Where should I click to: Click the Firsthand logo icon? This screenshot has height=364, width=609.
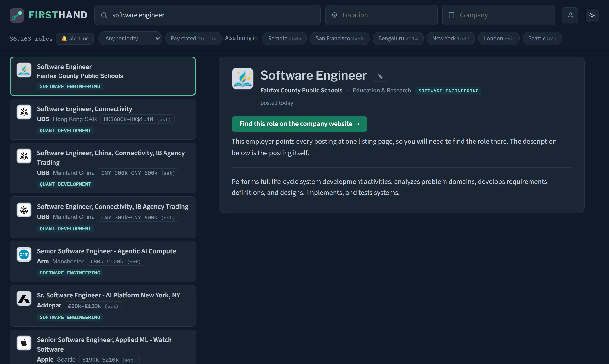click(17, 15)
